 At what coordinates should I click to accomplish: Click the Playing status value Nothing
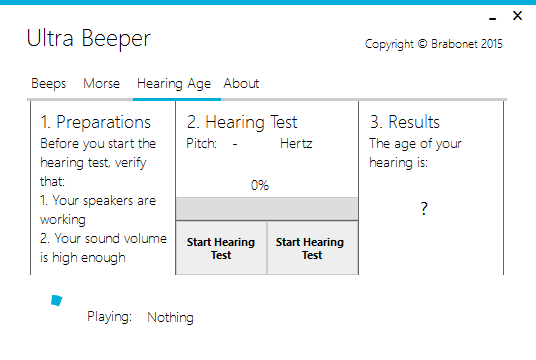click(x=170, y=317)
